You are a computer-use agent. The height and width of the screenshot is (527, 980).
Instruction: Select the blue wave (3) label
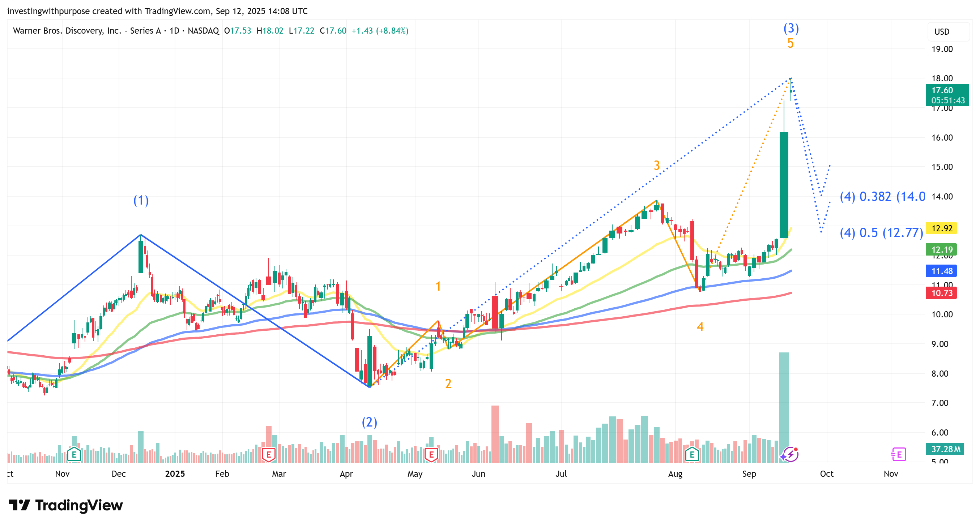click(x=791, y=28)
